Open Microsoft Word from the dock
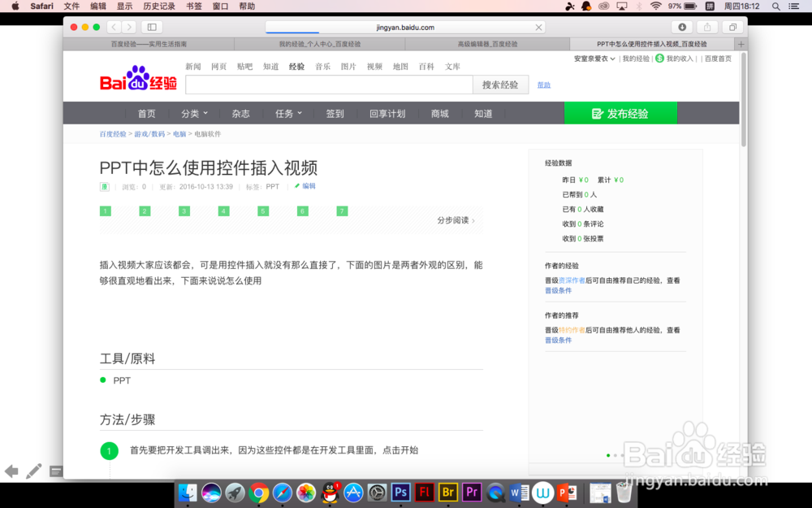Image resolution: width=812 pixels, height=508 pixels. coord(519,493)
